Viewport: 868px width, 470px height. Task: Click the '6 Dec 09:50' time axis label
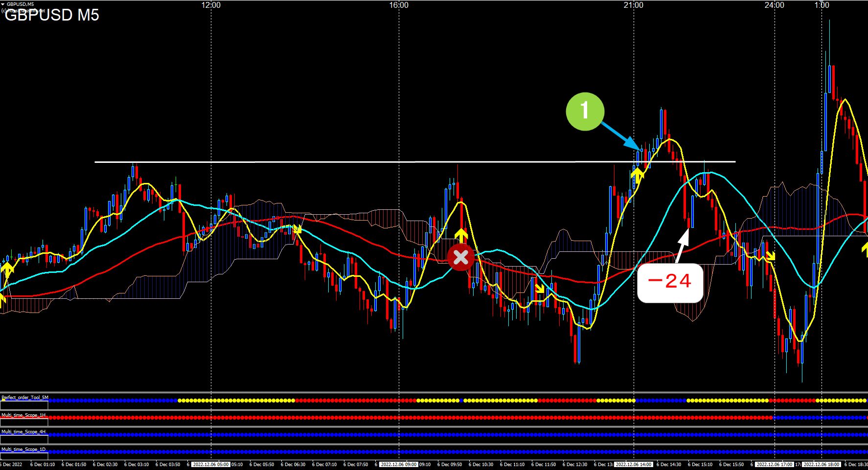coord(450,465)
